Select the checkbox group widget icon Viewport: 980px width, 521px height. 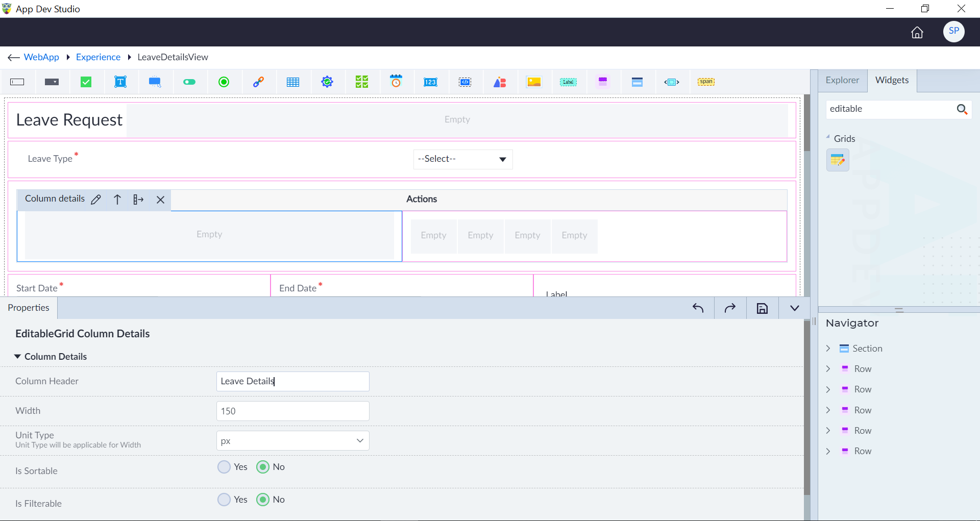tap(362, 82)
